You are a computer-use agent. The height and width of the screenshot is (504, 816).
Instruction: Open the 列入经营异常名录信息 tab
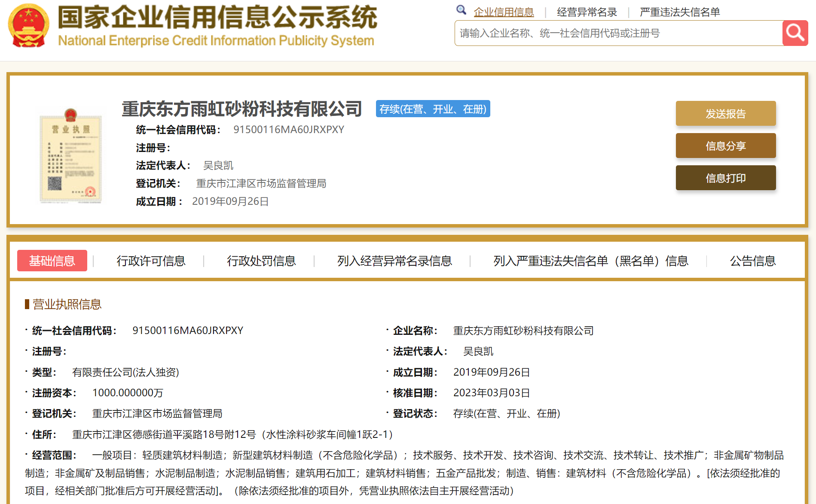point(394,261)
